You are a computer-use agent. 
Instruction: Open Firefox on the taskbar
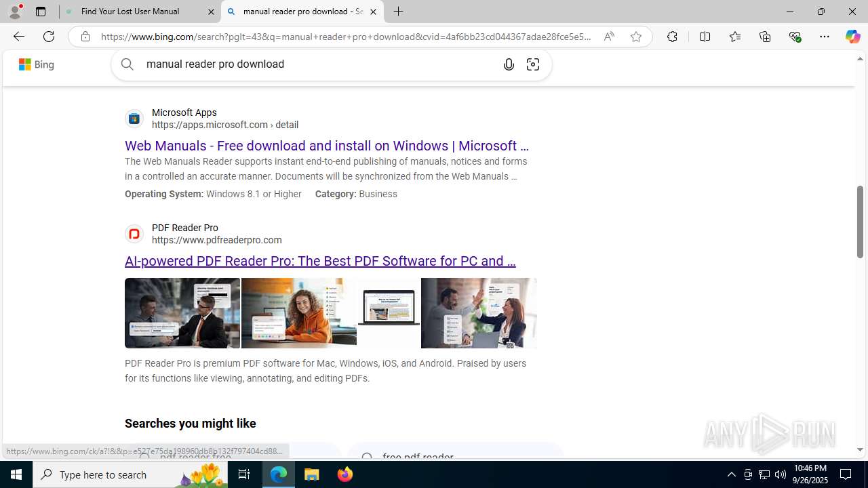pos(344,474)
